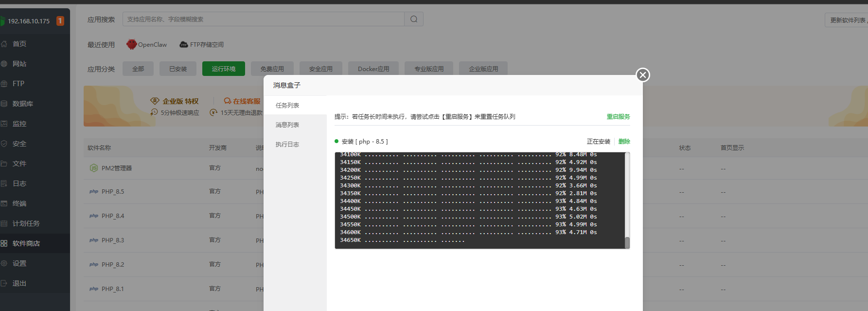Select the 已安装 category tab
The width and height of the screenshot is (868, 311).
click(x=178, y=69)
